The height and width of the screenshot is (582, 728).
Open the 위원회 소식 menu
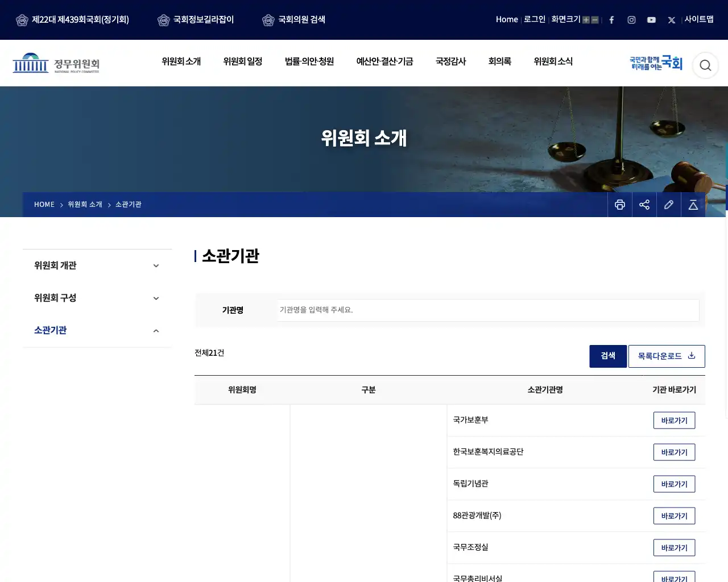(x=553, y=61)
